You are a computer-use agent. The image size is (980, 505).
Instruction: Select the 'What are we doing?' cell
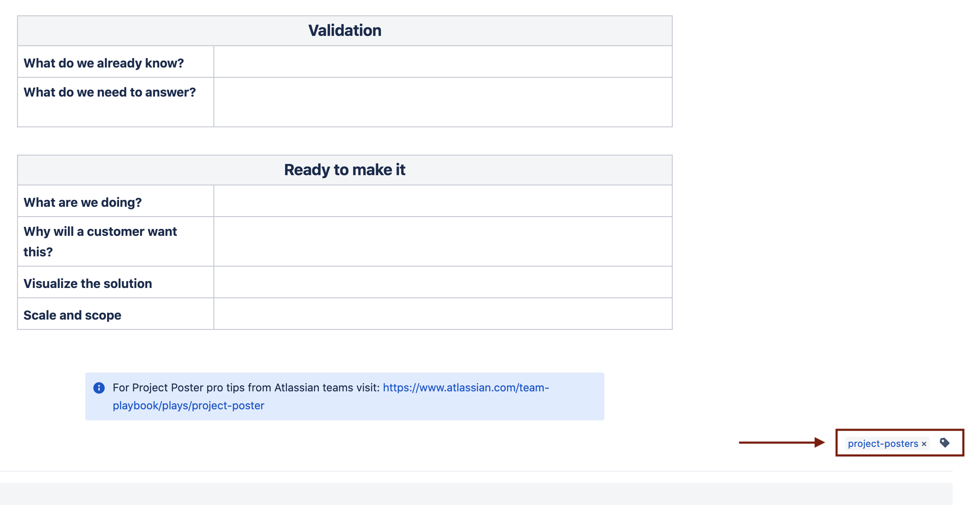click(82, 202)
